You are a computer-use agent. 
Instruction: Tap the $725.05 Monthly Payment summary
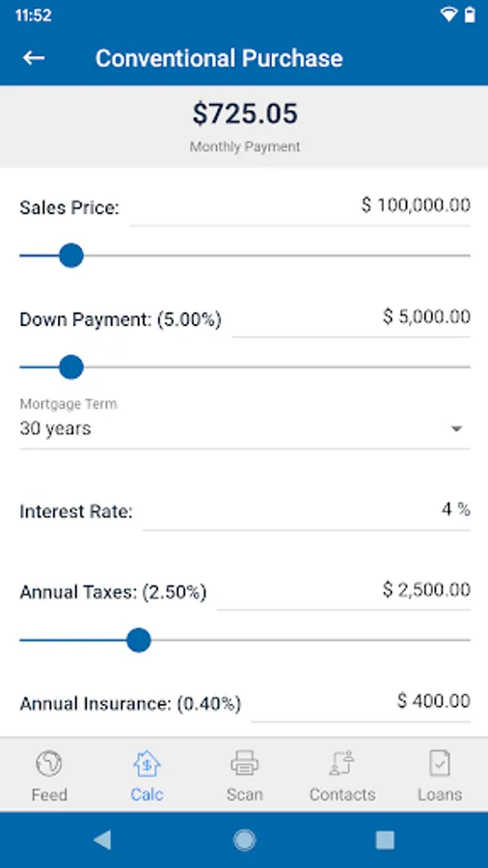245,126
